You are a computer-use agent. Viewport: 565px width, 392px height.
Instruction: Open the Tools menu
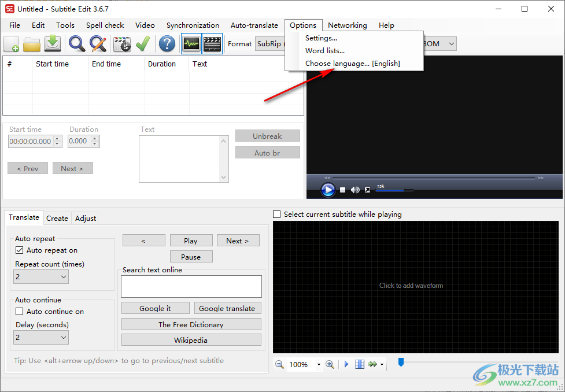tap(65, 25)
